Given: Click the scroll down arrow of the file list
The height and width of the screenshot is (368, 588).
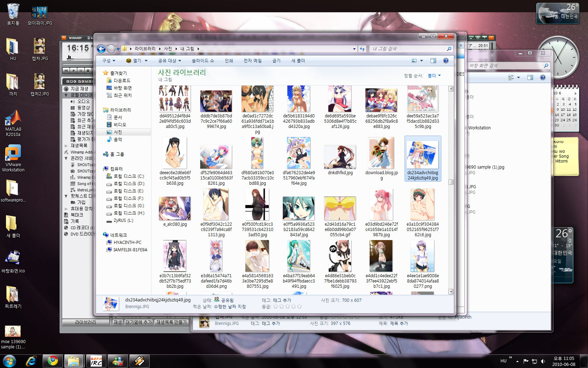Looking at the screenshot, I should tap(451, 292).
